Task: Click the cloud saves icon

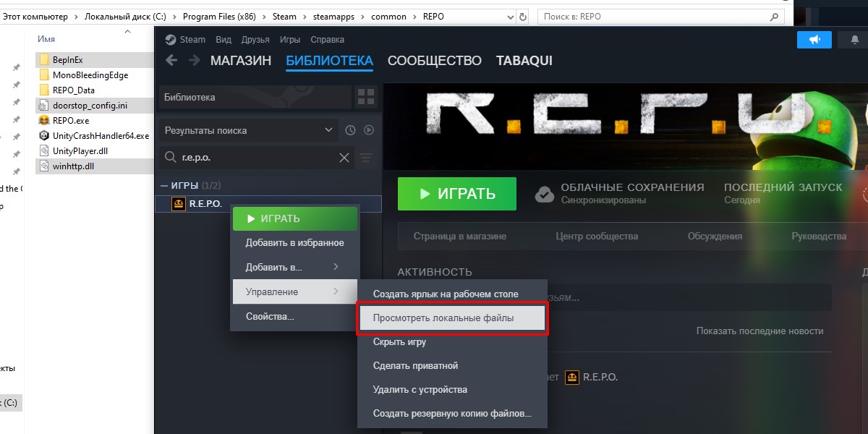Action: click(545, 194)
